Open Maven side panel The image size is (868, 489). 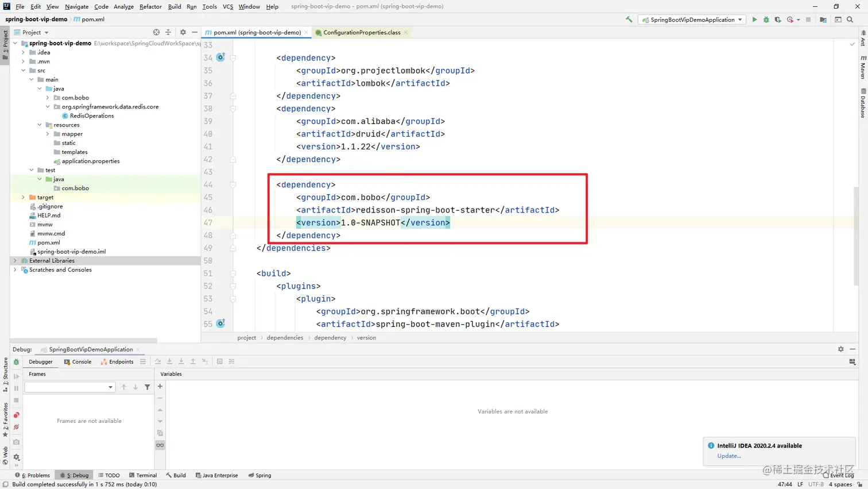tap(863, 67)
